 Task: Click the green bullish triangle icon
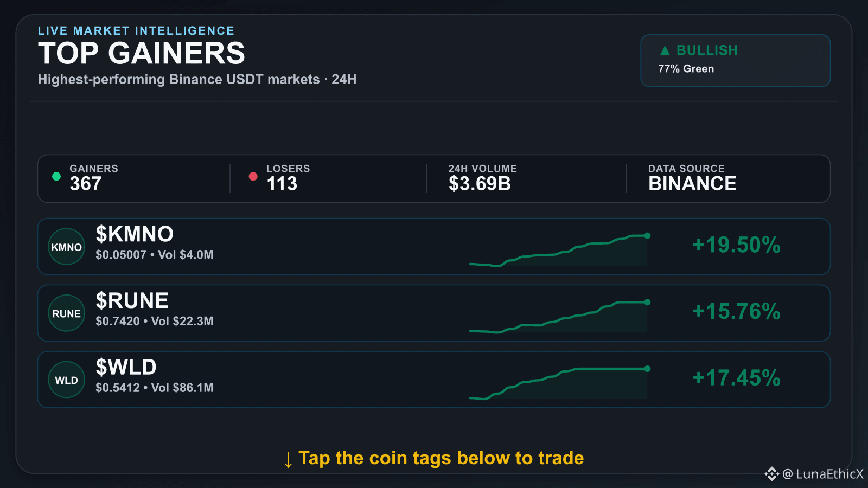pyautogui.click(x=665, y=50)
